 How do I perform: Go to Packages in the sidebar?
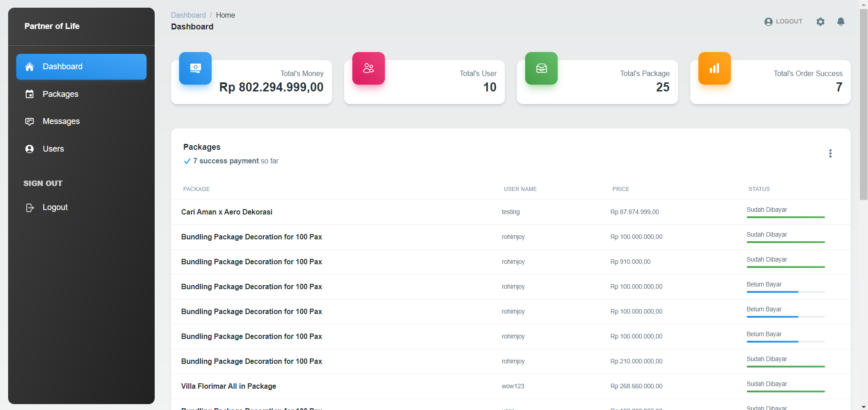[81, 94]
